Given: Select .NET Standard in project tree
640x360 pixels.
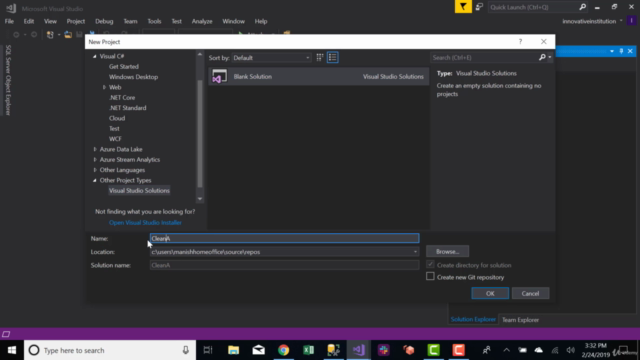Looking at the screenshot, I should 127,108.
